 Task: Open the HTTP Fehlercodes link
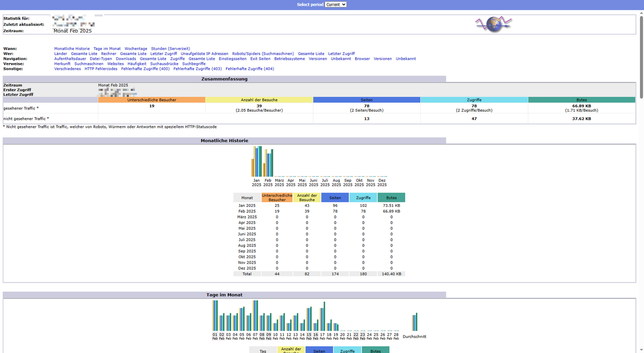click(101, 69)
